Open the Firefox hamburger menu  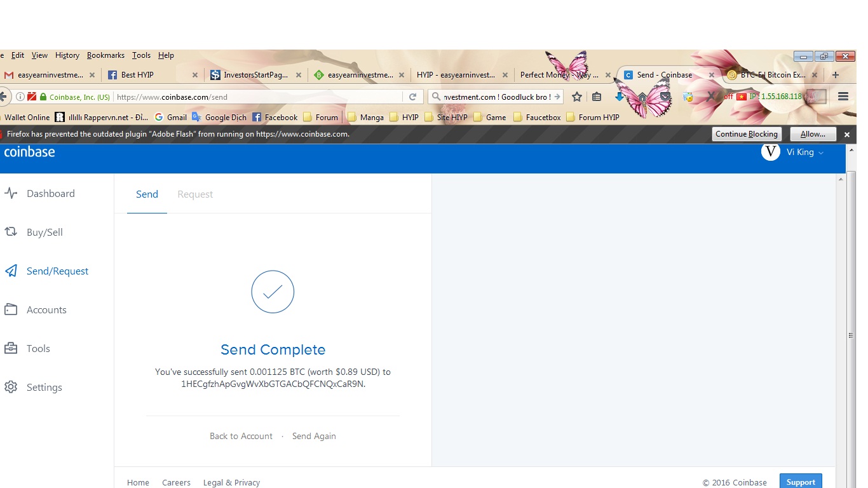[843, 97]
